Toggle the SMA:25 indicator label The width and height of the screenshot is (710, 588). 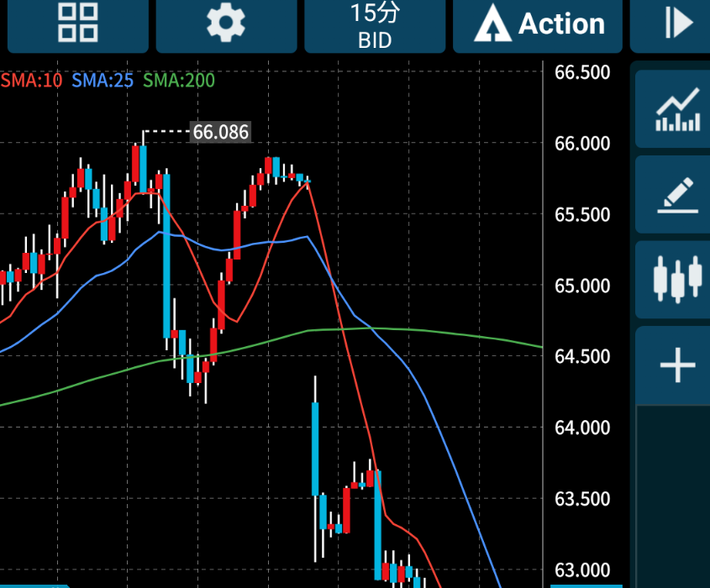[x=103, y=81]
